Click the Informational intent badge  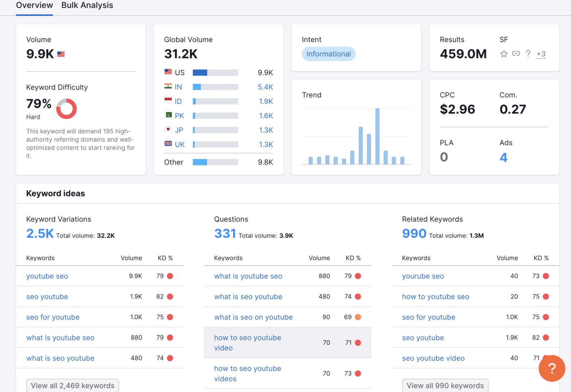pos(328,54)
